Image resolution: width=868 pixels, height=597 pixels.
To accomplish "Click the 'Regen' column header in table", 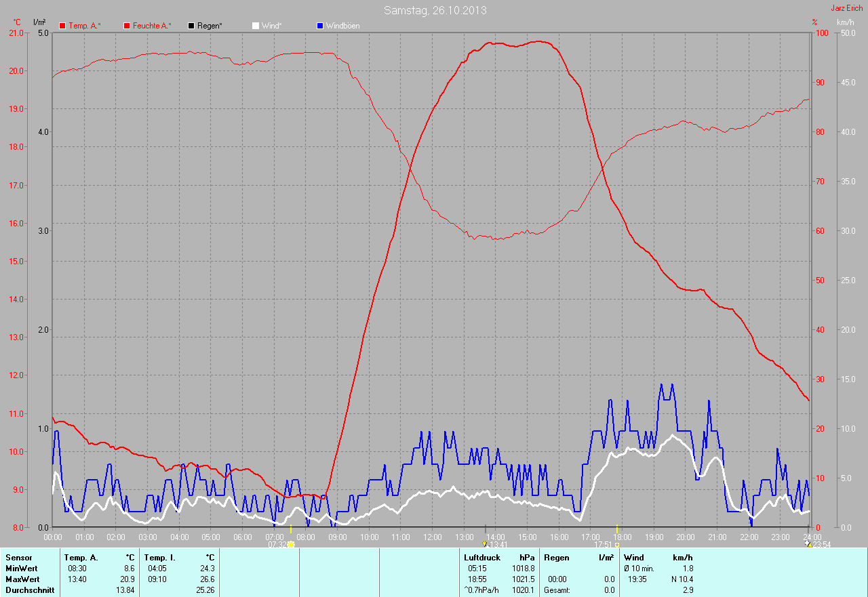I will [x=555, y=558].
